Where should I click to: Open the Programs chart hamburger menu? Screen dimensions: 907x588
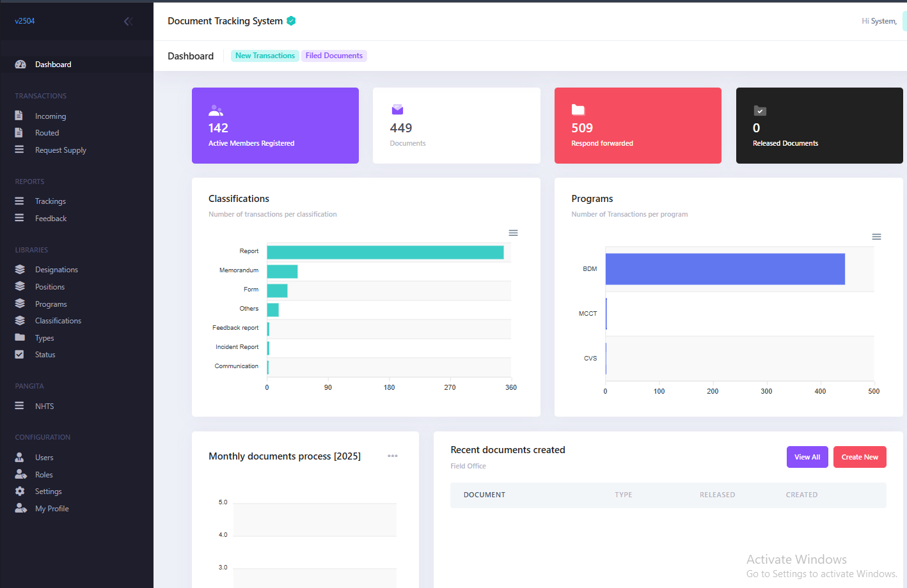[x=876, y=237]
